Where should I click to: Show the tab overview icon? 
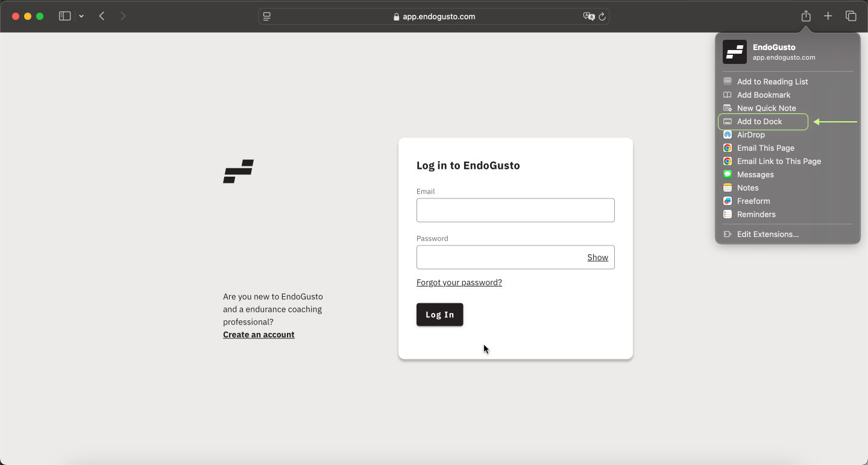pos(851,16)
